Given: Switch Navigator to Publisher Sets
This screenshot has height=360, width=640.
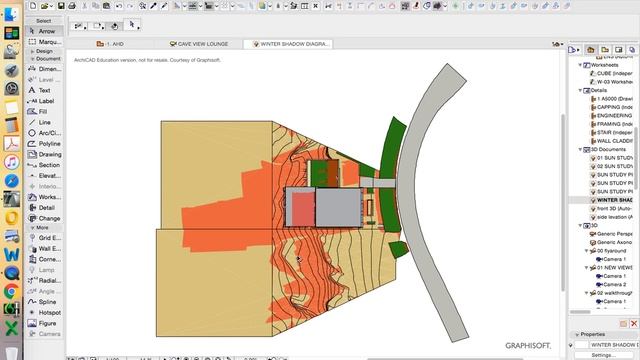Looking at the screenshot, I should coord(632,50).
